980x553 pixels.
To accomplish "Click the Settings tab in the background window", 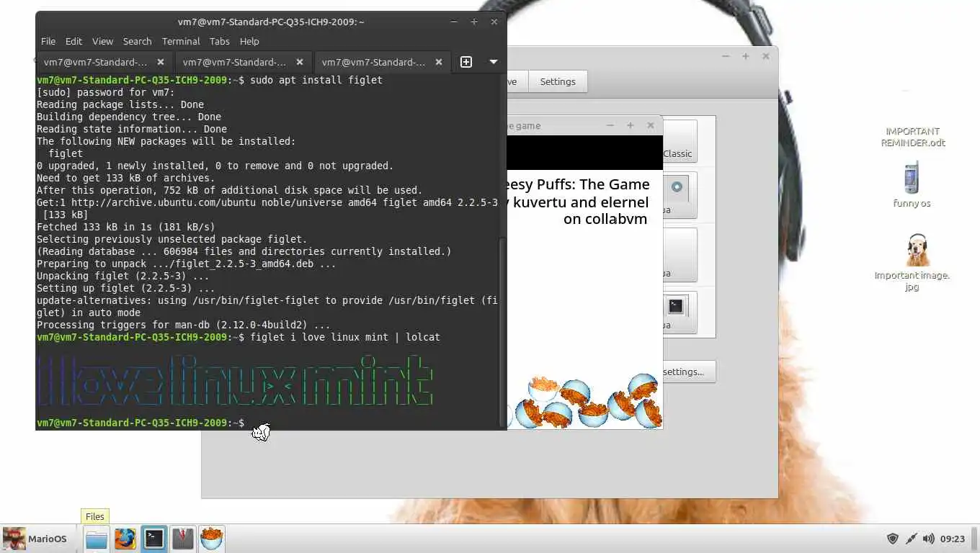I will click(x=558, y=81).
